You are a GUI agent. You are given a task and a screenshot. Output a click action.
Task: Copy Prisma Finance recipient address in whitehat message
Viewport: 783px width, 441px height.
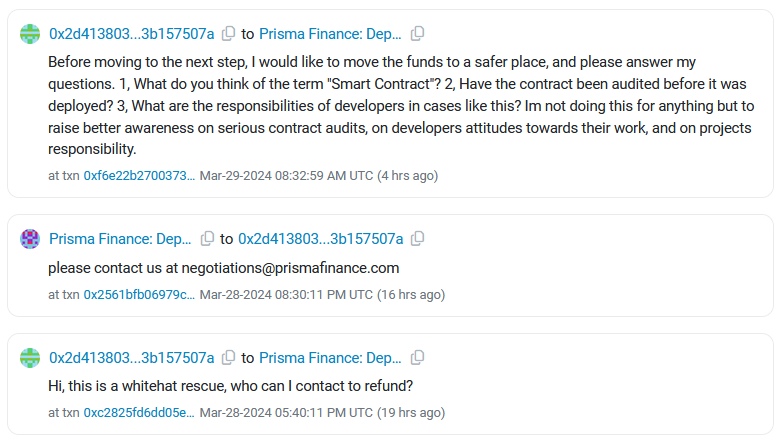[x=418, y=358]
